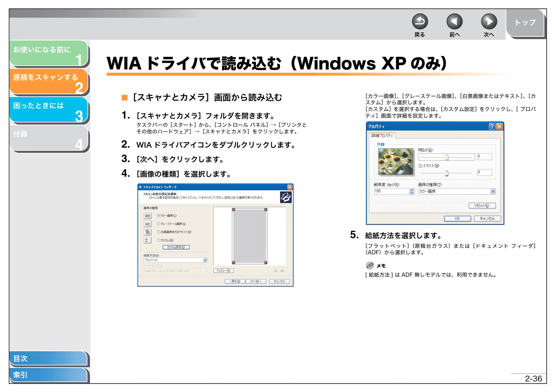
Task: Click the 明るさ brightness slider thumb
Action: (447, 157)
